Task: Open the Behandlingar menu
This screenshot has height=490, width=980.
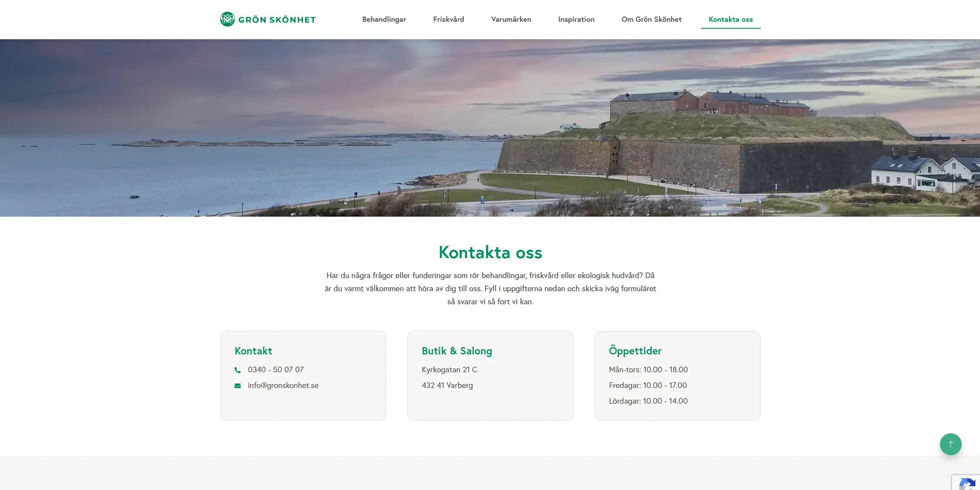Action: [384, 19]
